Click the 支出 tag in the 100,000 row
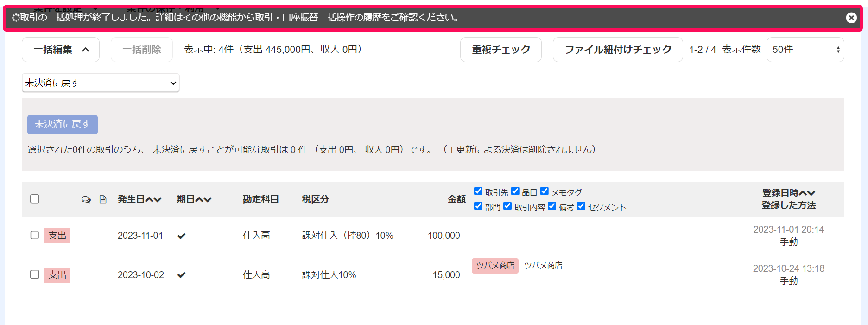 tap(57, 236)
